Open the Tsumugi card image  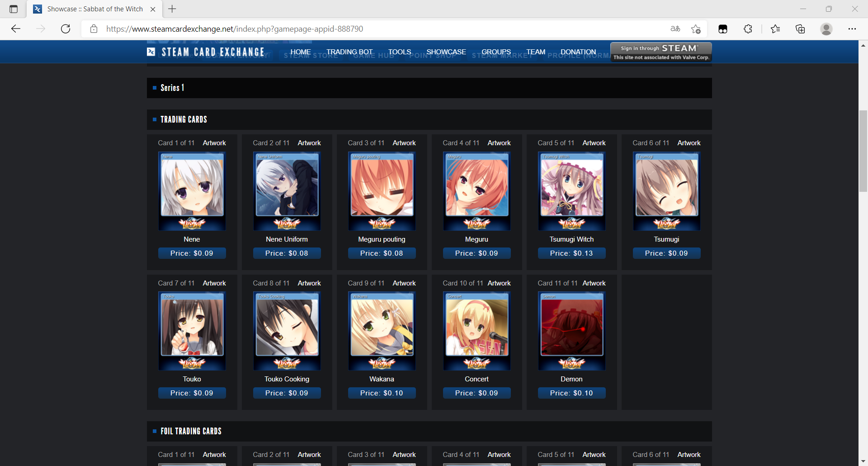coord(667,191)
